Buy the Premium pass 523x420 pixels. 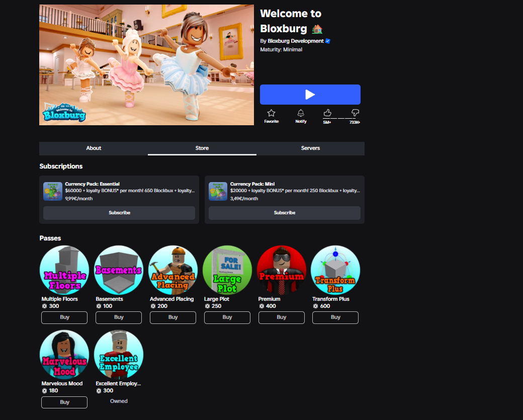coord(282,317)
